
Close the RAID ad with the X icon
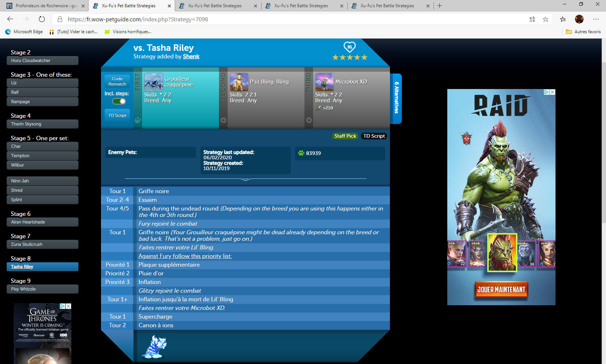pos(552,92)
